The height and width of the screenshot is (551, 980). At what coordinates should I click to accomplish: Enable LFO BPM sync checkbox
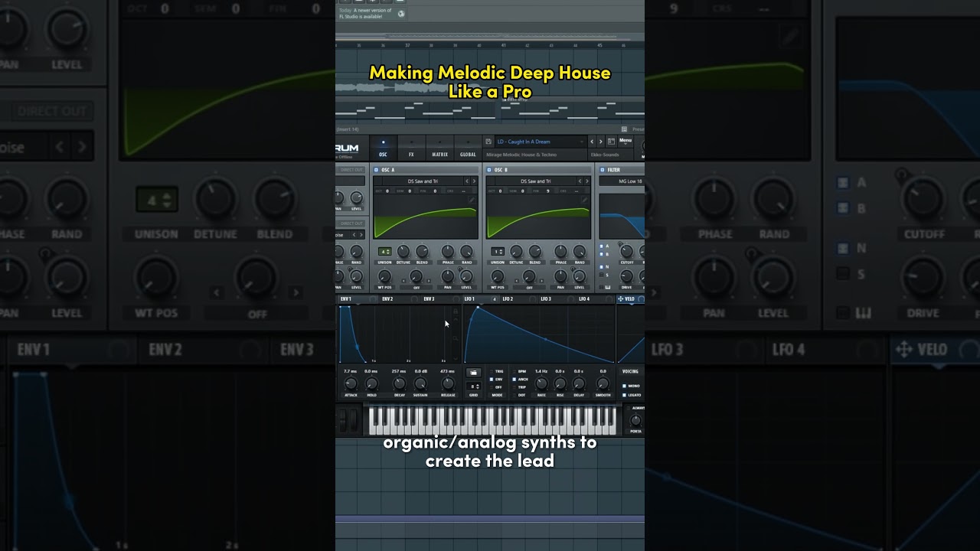(514, 371)
